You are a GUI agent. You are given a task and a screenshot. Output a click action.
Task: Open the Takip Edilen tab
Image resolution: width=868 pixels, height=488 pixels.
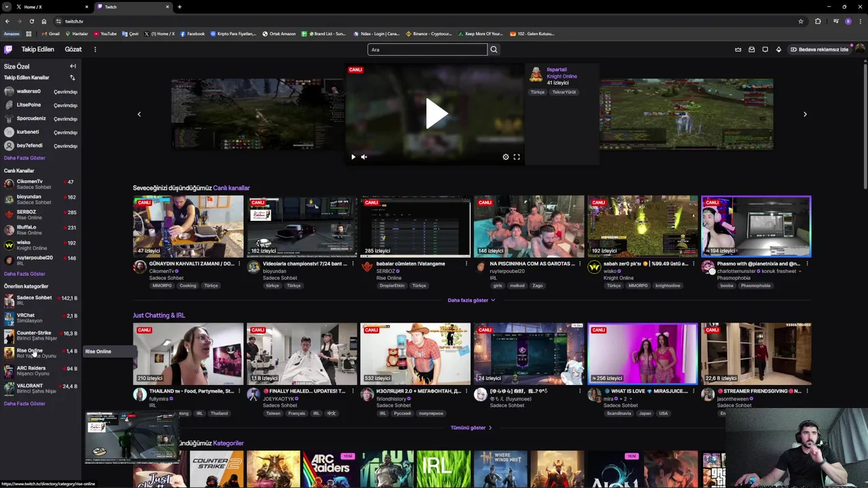37,49
